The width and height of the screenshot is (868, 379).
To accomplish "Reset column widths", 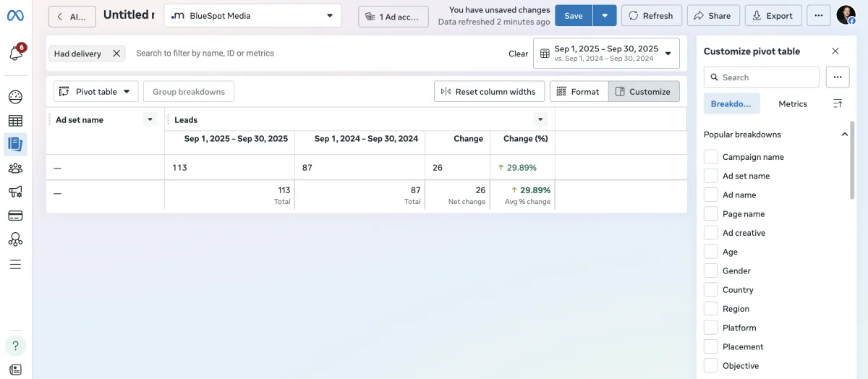I will click(489, 91).
